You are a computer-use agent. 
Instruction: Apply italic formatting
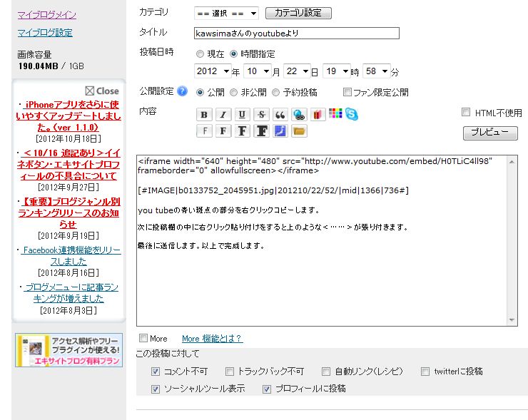click(x=223, y=115)
